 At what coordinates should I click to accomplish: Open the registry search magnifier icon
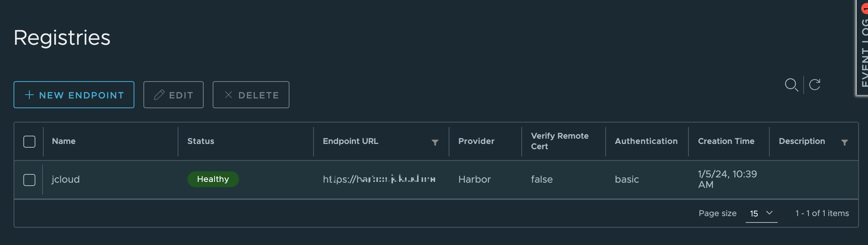coord(791,85)
